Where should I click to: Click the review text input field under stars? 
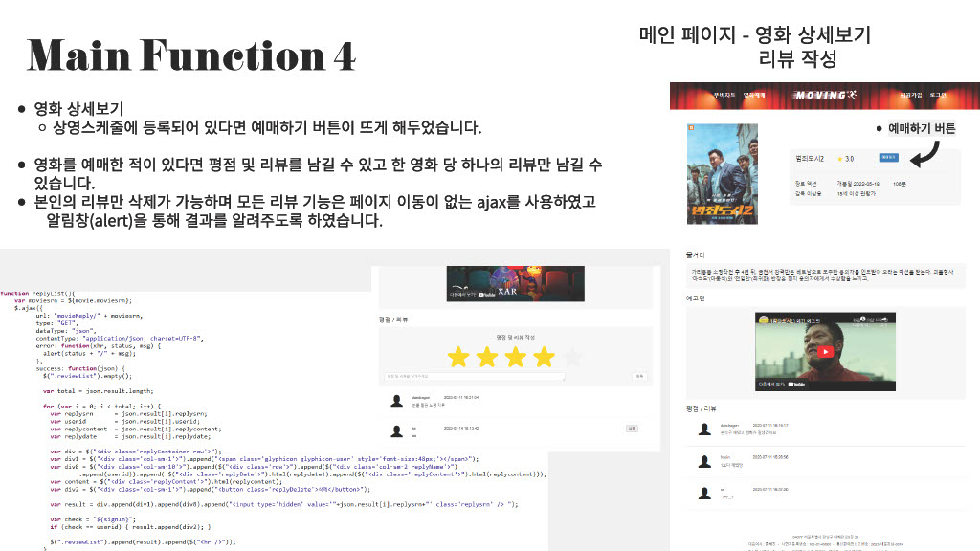coord(475,377)
